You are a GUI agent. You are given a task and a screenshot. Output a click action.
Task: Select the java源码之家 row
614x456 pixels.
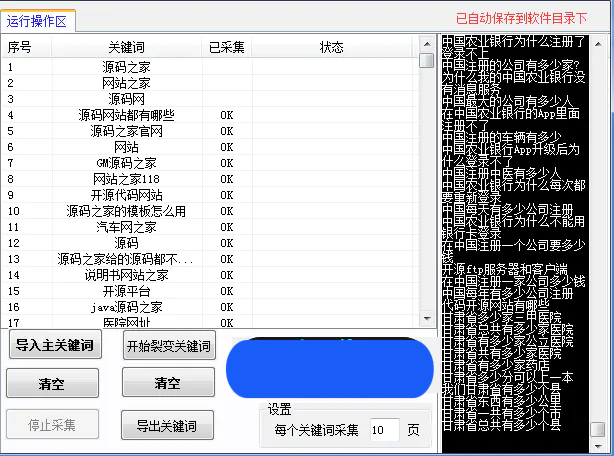[126, 307]
